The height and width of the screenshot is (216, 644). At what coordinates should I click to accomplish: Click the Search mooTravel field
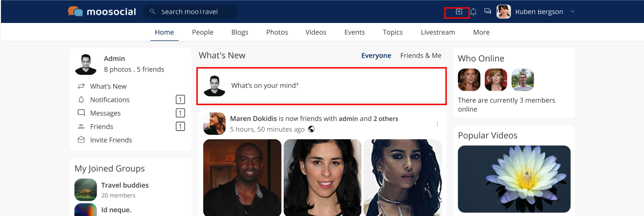[190, 11]
